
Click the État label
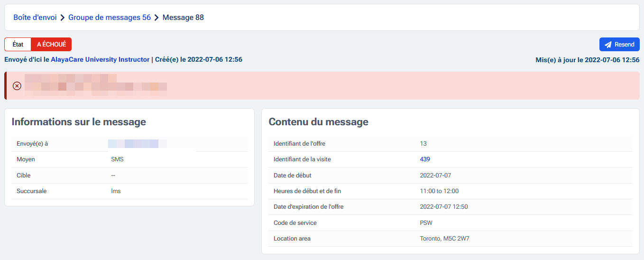(18, 45)
